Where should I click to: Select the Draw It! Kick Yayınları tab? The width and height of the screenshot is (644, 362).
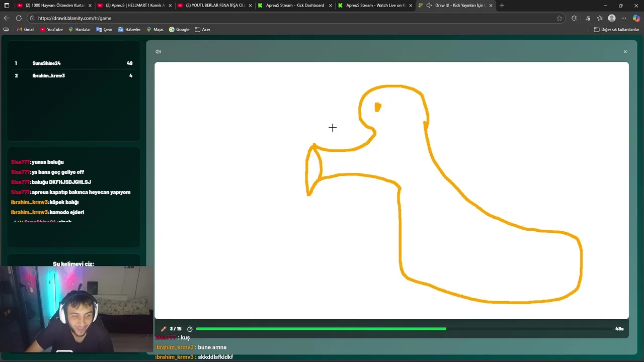pyautogui.click(x=455, y=6)
